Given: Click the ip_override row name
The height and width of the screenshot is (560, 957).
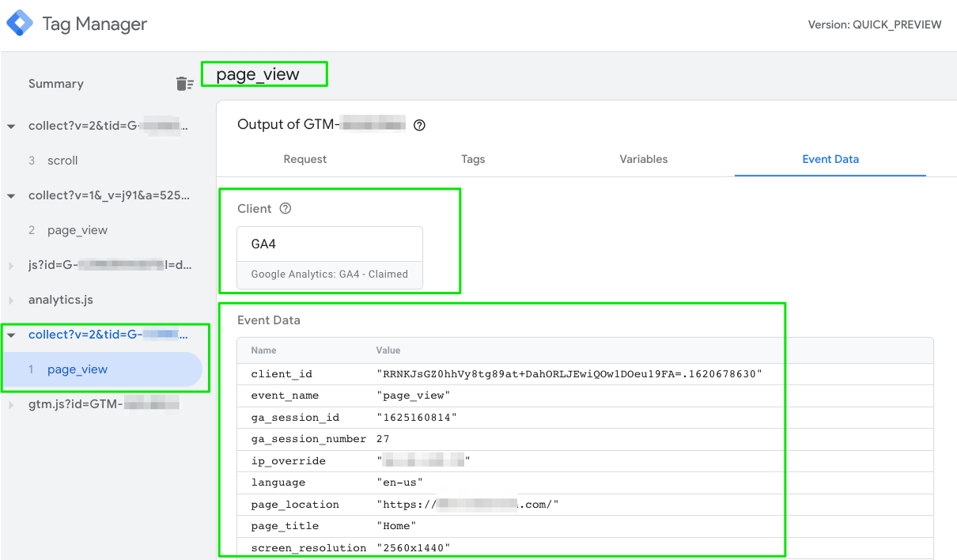Looking at the screenshot, I should pyautogui.click(x=289, y=461).
